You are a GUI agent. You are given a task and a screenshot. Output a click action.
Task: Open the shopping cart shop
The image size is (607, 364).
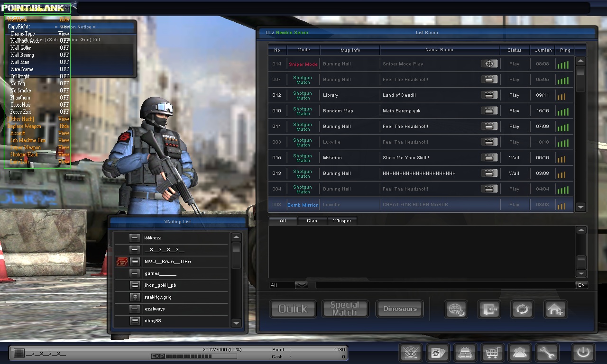pyautogui.click(x=493, y=353)
